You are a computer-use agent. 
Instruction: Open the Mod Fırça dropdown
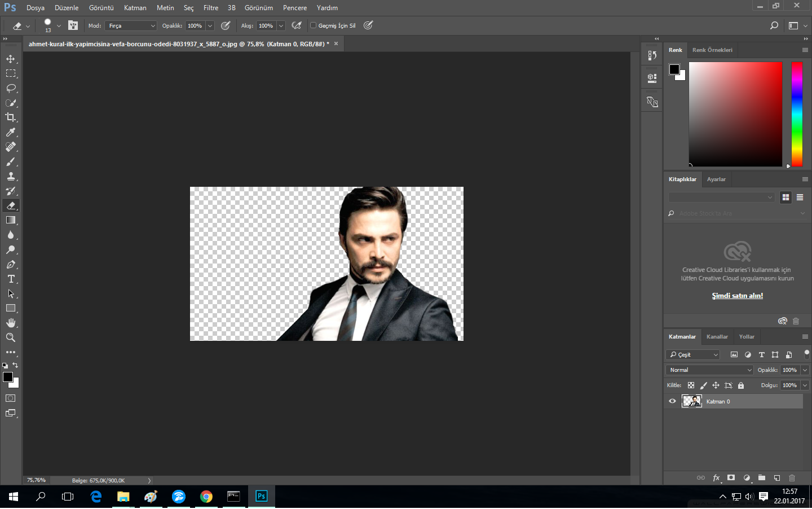coord(131,26)
